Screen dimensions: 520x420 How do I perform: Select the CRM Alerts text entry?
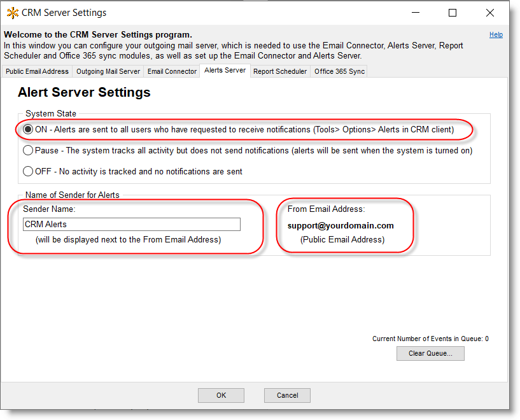(x=41, y=224)
